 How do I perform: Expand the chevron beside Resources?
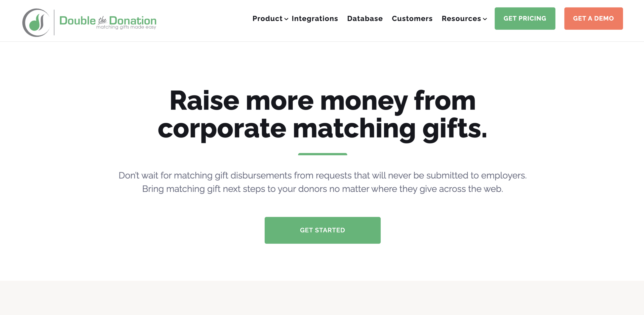485,19
